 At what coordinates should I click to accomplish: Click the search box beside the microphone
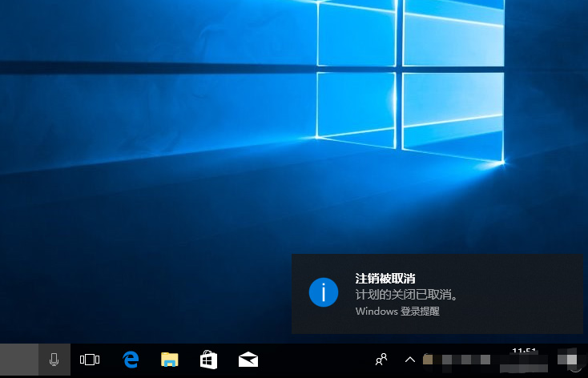[28, 360]
